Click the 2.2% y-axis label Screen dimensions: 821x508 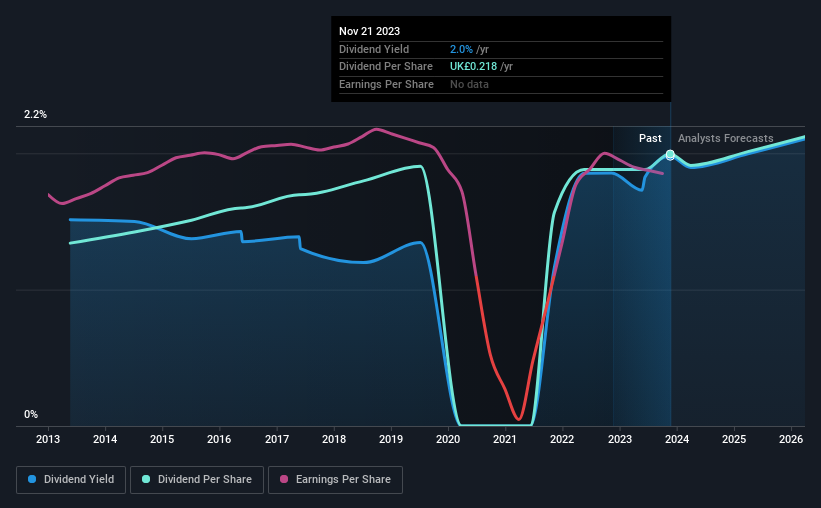point(35,114)
